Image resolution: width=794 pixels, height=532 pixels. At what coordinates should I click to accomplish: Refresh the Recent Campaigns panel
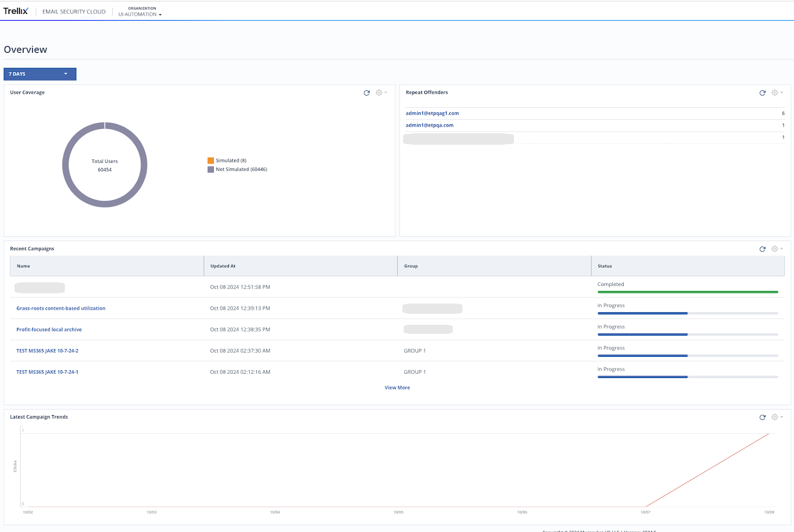[x=762, y=249]
